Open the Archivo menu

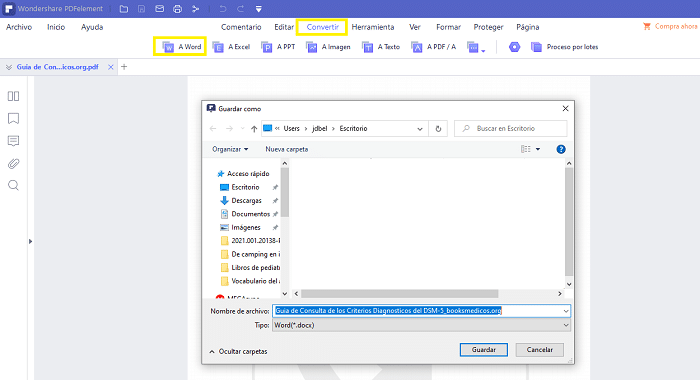click(x=19, y=27)
